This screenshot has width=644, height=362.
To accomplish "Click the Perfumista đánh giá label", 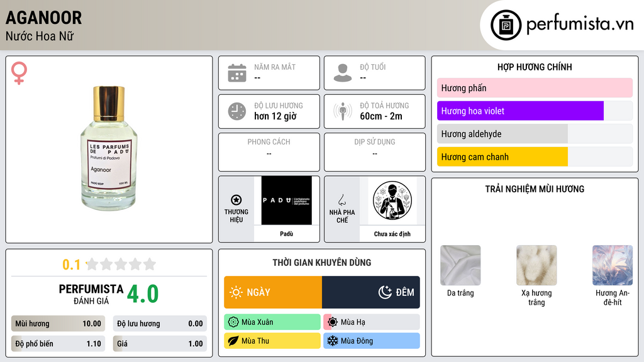I will pyautogui.click(x=91, y=294).
